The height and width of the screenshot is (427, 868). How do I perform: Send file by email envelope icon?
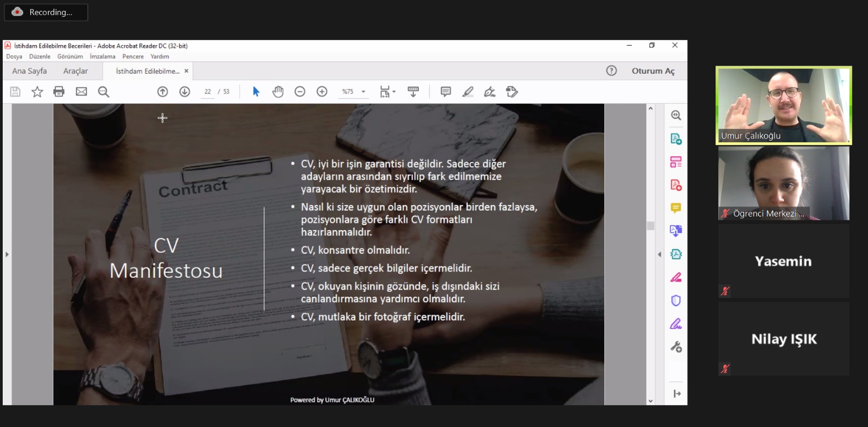point(81,92)
